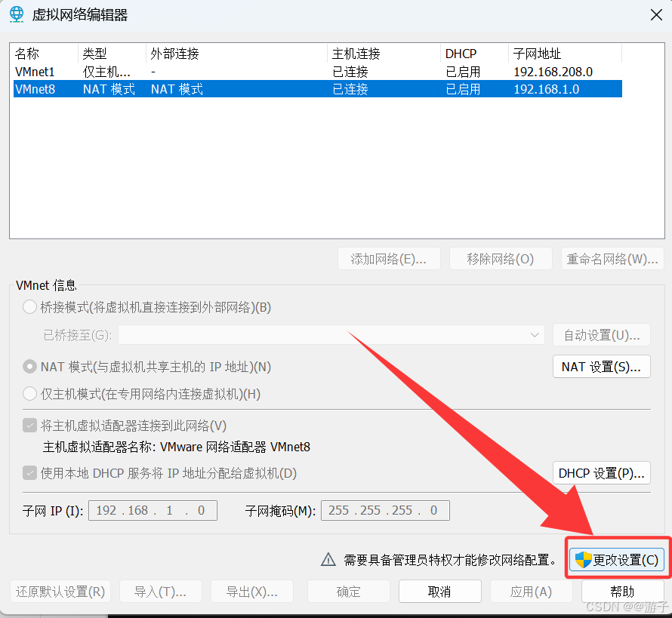This screenshot has height=618, width=672.
Task: Click the 子网地址 column header
Action: coord(566,54)
